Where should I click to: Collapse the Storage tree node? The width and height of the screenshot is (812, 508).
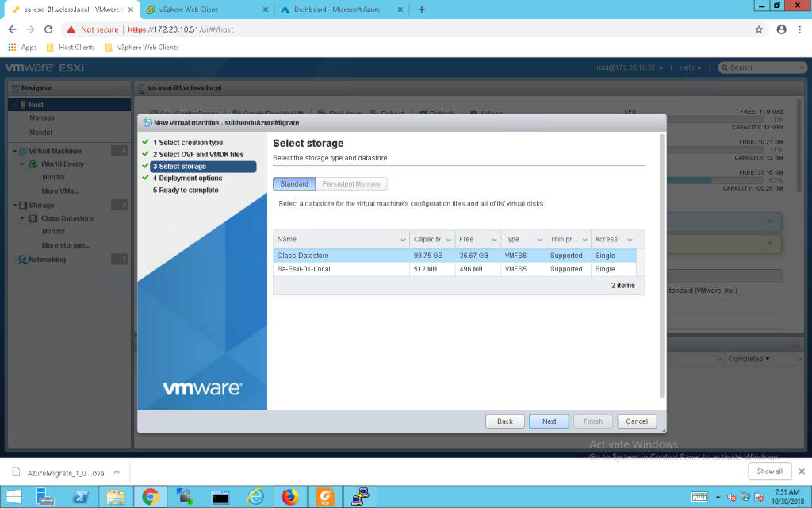[x=14, y=206]
